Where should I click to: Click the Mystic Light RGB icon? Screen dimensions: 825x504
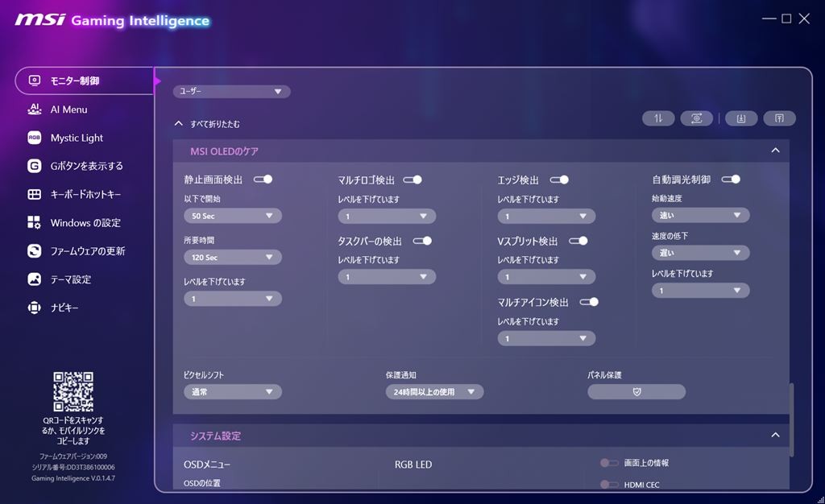[x=34, y=138]
